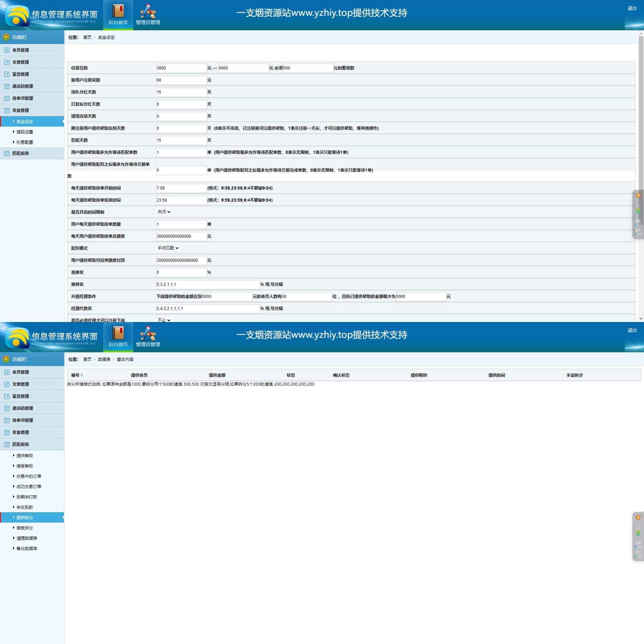The height and width of the screenshot is (644, 644).
Task: Collapse 奖金管理 menu on 奖金设定 page
Action: (32, 110)
